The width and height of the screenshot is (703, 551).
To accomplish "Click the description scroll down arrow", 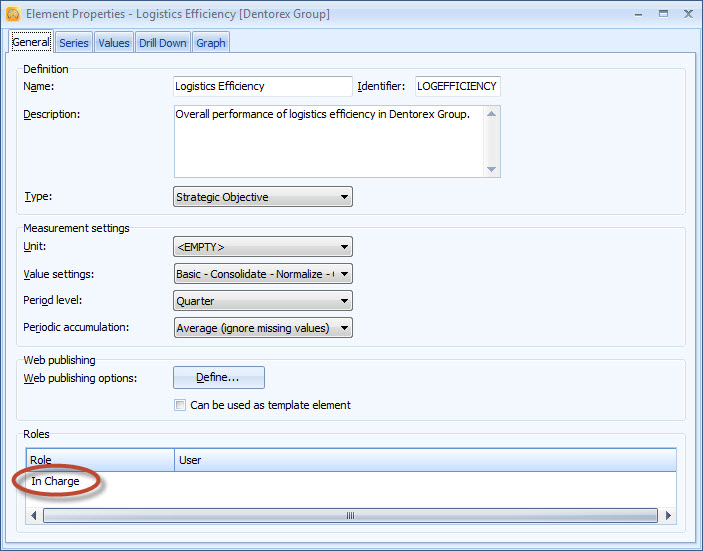I will point(491,170).
